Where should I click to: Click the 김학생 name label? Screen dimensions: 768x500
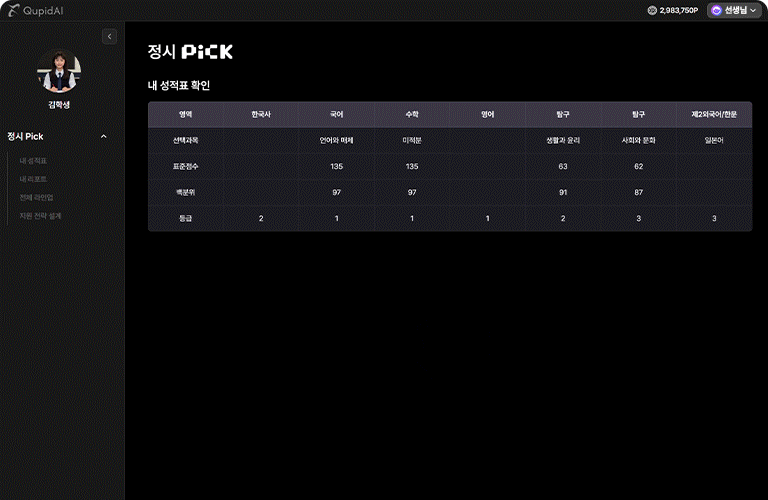point(59,104)
